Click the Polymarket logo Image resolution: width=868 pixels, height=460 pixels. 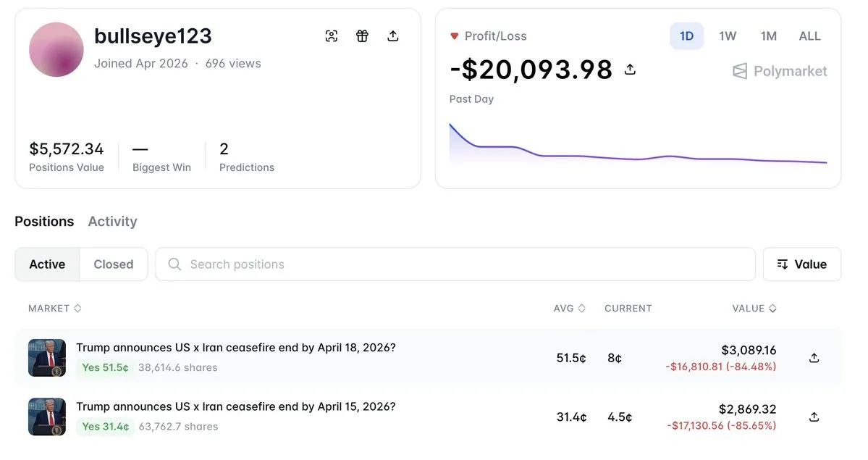click(780, 71)
